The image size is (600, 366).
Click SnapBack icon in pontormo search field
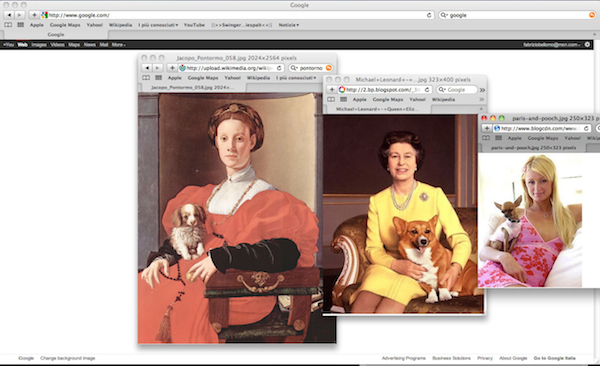point(328,68)
